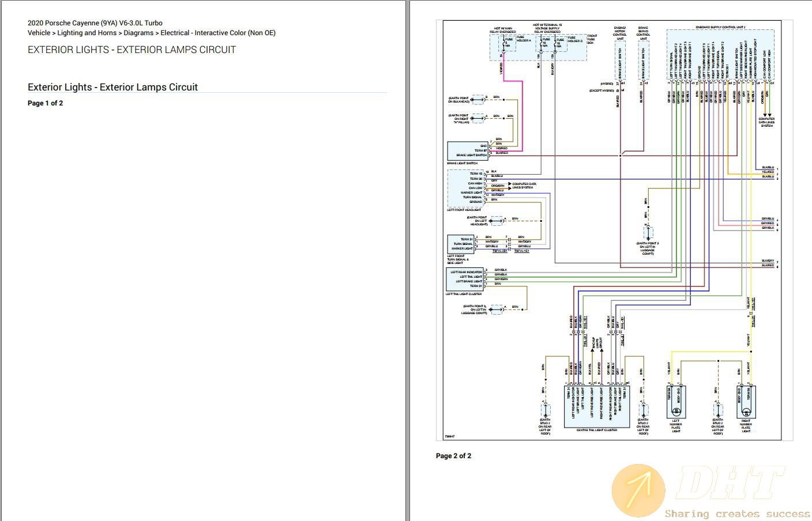Click the 'ENGINE/MOTOR CONTROL UNIT' label
This screenshot has width=812, height=521.
[x=620, y=33]
